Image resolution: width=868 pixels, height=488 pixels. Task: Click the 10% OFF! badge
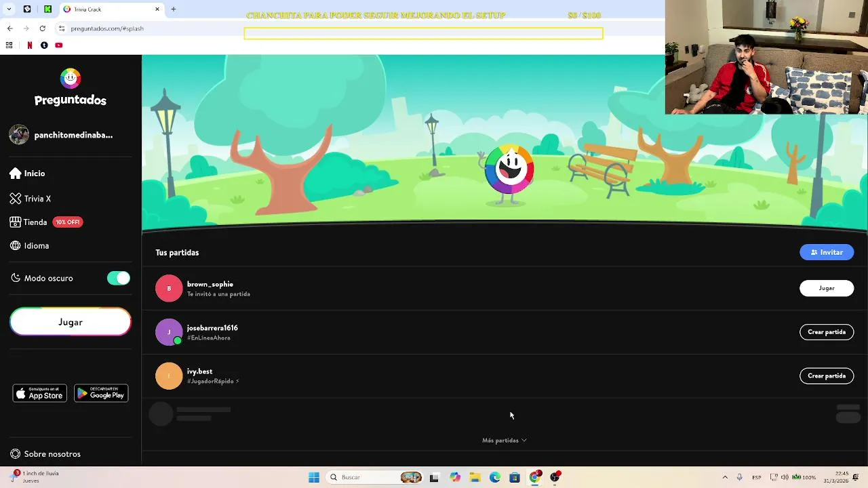point(68,222)
